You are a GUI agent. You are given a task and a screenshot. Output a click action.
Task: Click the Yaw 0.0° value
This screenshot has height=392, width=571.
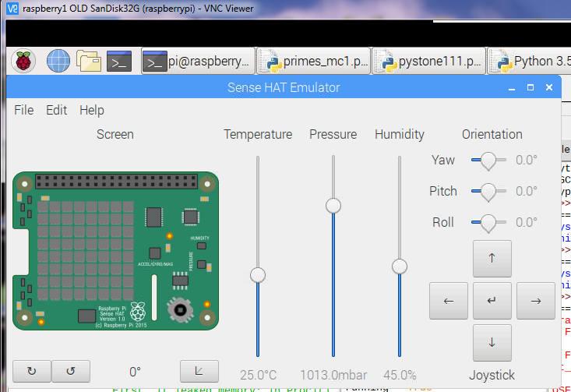pyautogui.click(x=527, y=160)
